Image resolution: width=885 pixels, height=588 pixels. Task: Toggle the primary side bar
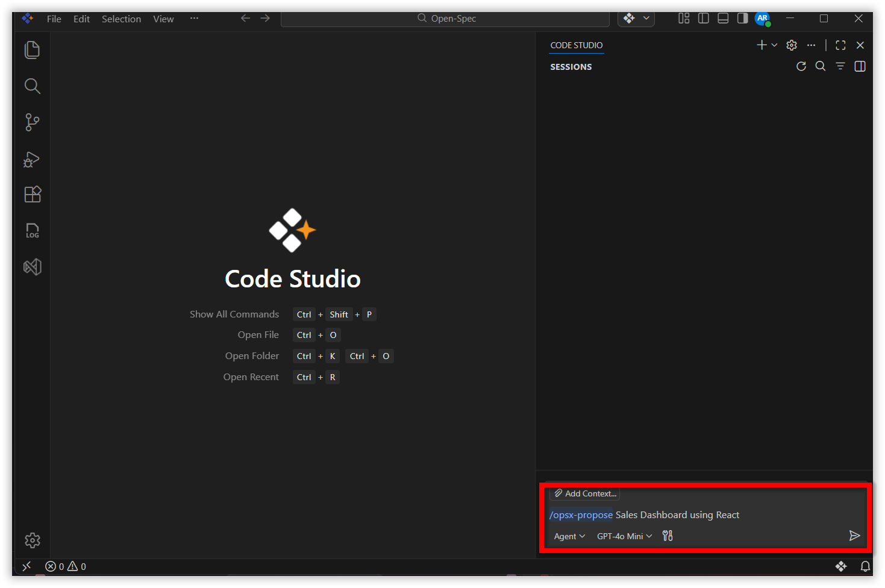[704, 18]
